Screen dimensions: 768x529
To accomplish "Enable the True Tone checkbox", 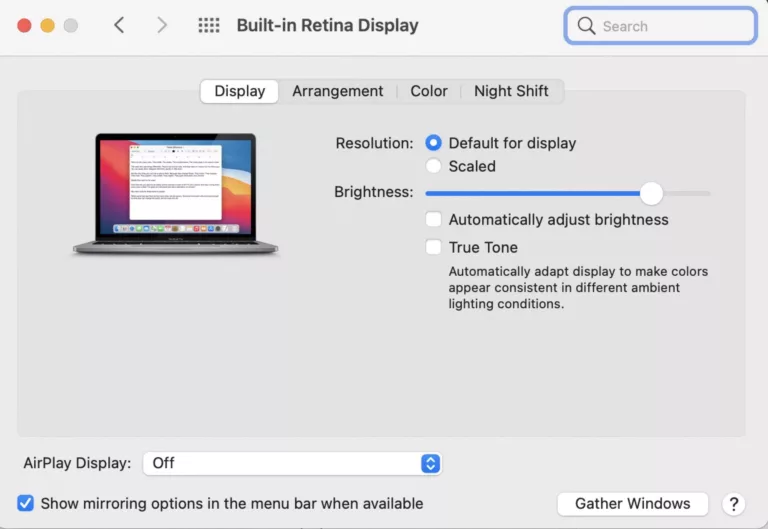I will click(434, 247).
